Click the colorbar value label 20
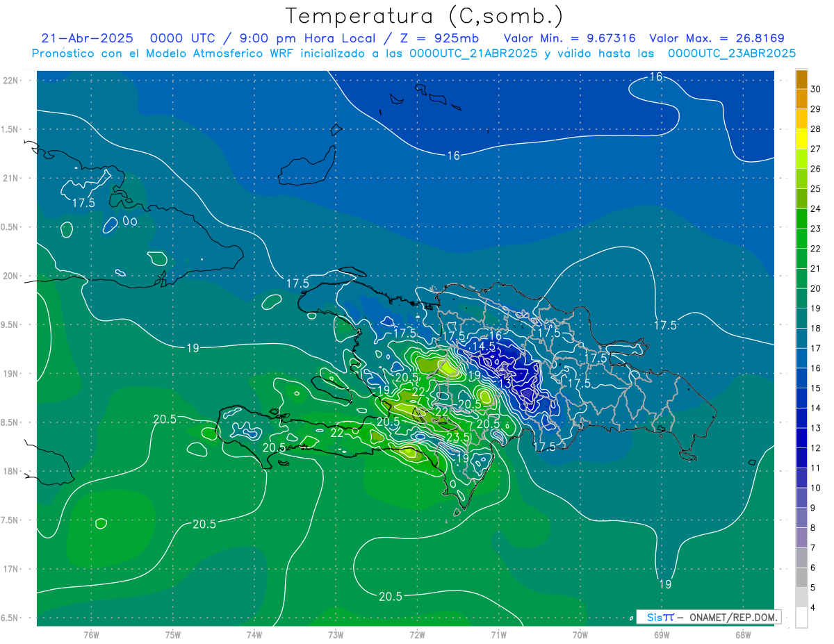 click(816, 288)
